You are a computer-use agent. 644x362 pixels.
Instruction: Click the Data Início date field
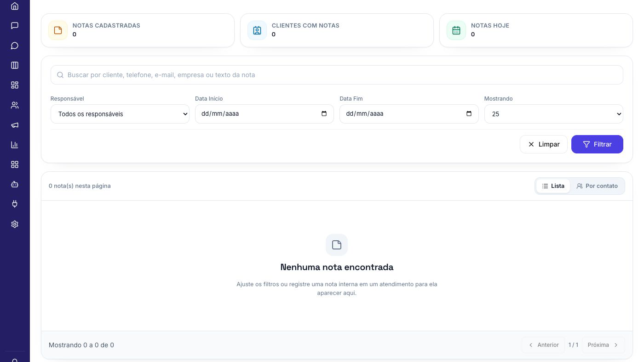coord(264,114)
